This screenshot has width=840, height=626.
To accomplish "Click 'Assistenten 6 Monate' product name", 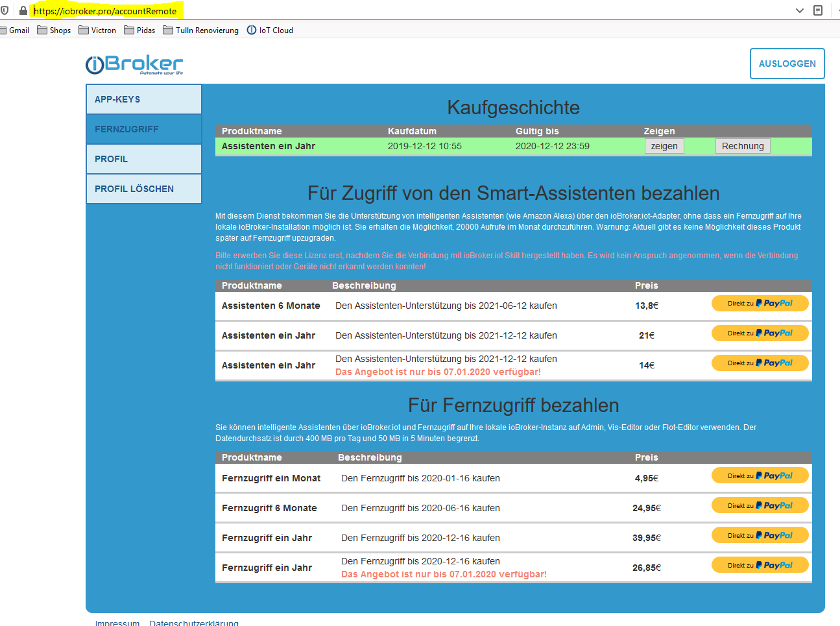I will 271,306.
